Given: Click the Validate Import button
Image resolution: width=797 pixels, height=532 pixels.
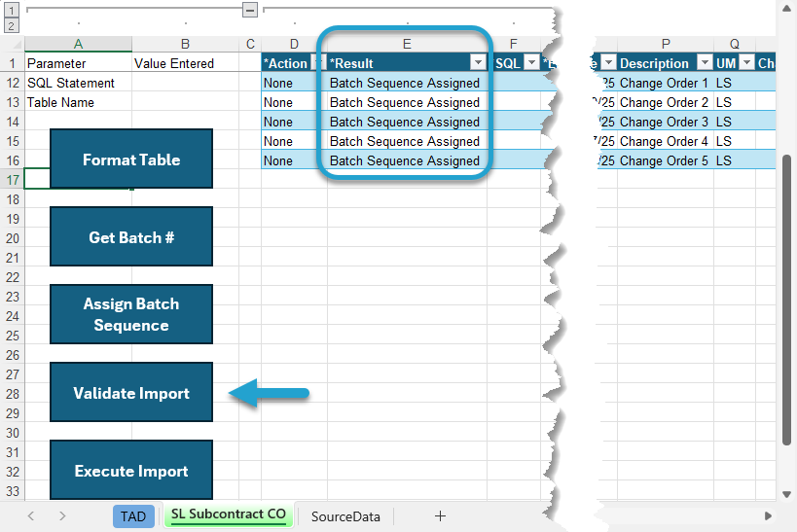Looking at the screenshot, I should (x=131, y=392).
